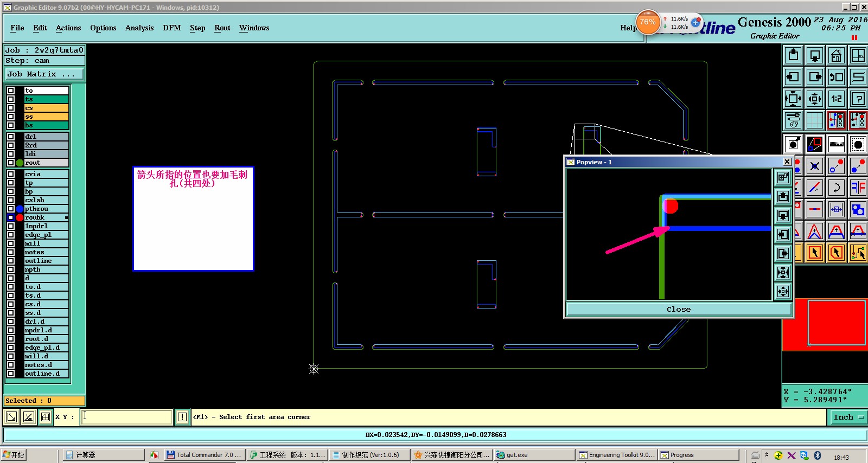Open the Analysis menu
The width and height of the screenshot is (868, 463).
tap(139, 28)
